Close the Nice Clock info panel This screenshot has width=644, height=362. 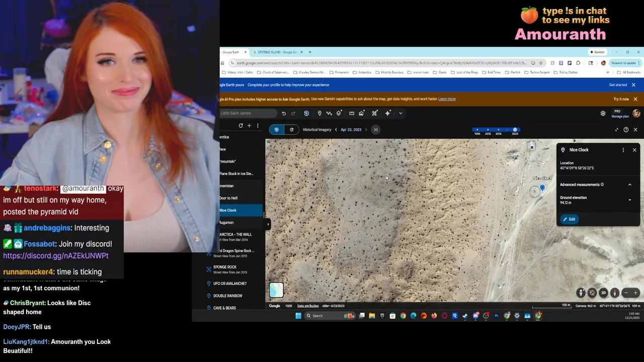pos(634,150)
